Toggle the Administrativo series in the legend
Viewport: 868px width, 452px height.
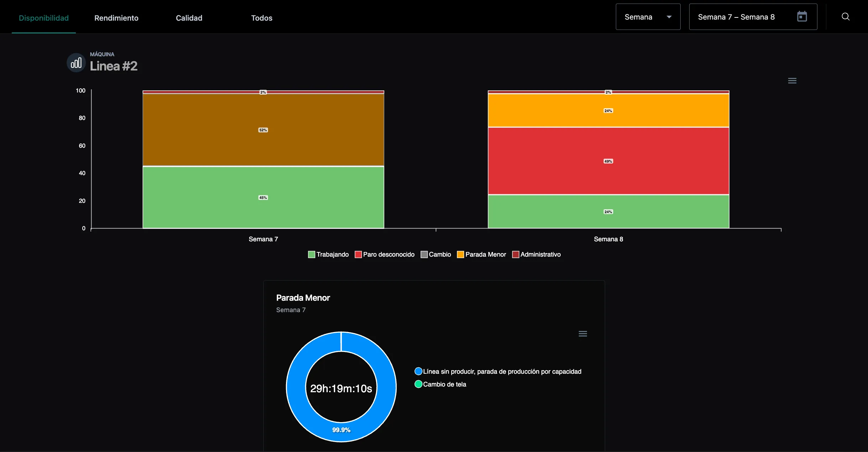(x=537, y=254)
